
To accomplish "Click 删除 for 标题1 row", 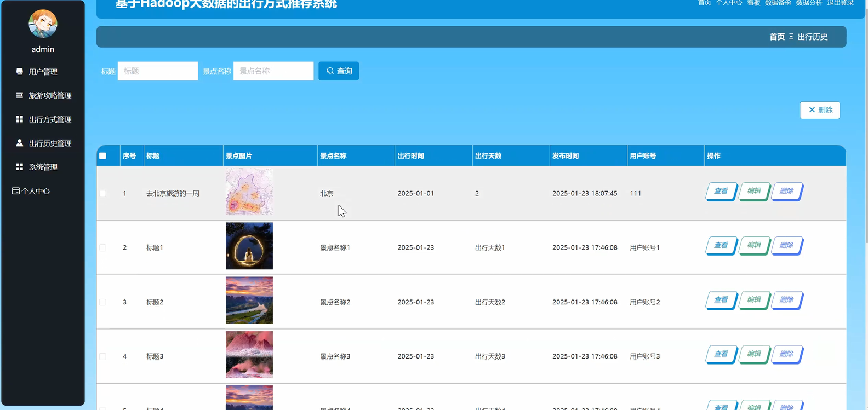I will tap(787, 245).
